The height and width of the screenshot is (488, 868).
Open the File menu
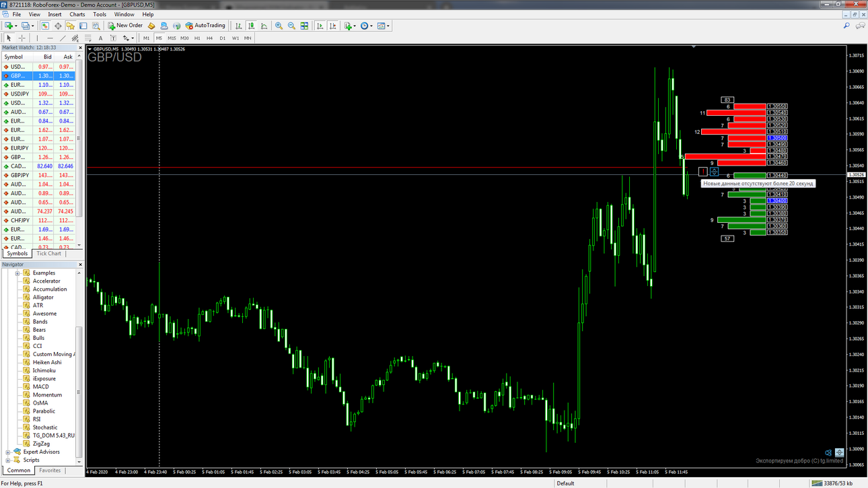[x=17, y=14]
